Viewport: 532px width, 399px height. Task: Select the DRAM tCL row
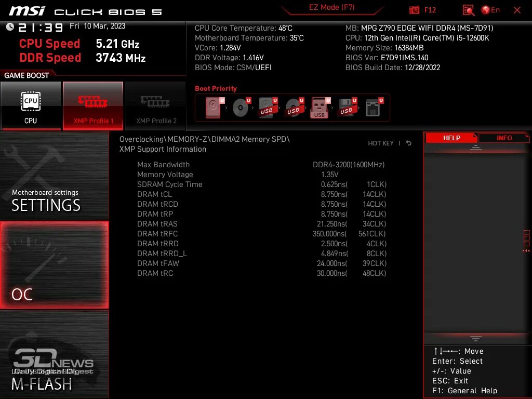click(x=262, y=194)
